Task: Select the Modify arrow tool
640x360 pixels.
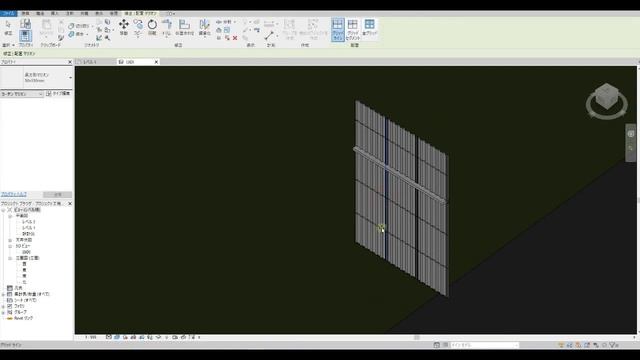Action: pos(8,27)
